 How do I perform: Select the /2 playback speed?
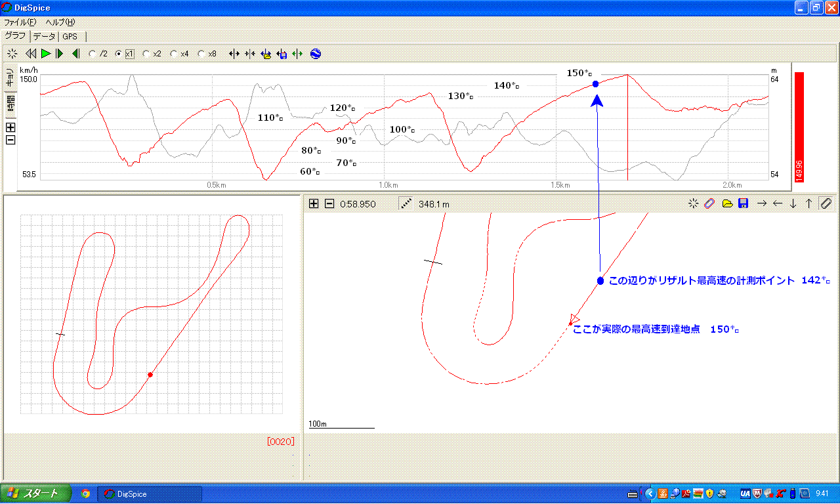coord(98,54)
